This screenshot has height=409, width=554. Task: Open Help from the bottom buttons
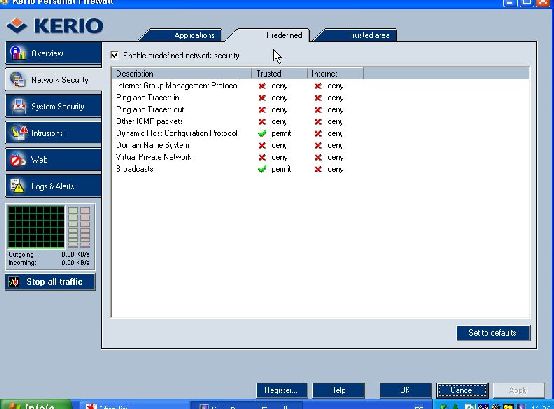click(x=339, y=390)
